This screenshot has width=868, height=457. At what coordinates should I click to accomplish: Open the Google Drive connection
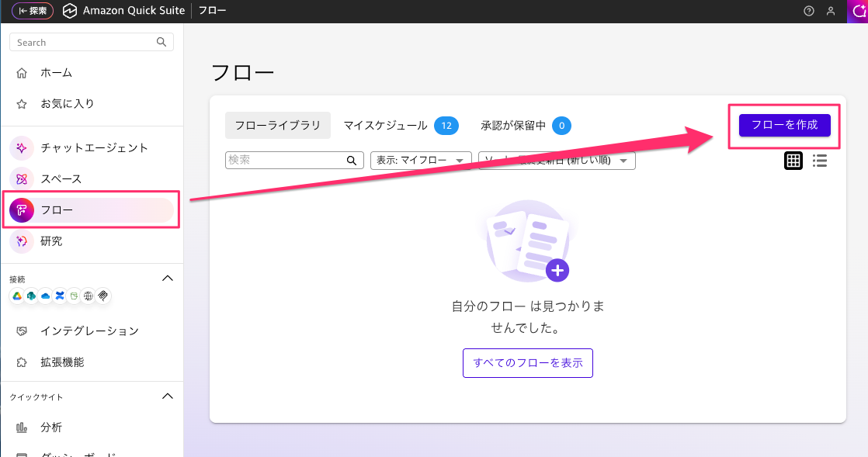coord(17,296)
